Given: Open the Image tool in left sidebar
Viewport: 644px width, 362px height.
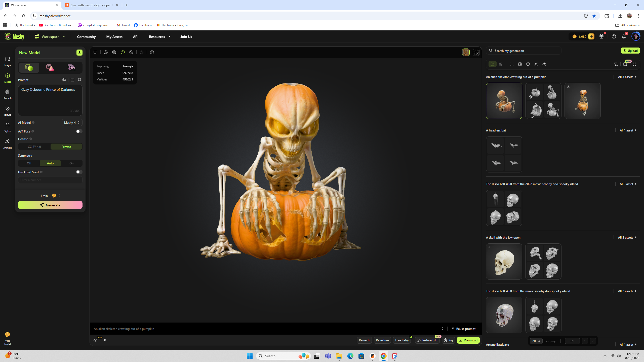Looking at the screenshot, I should click(x=8, y=61).
